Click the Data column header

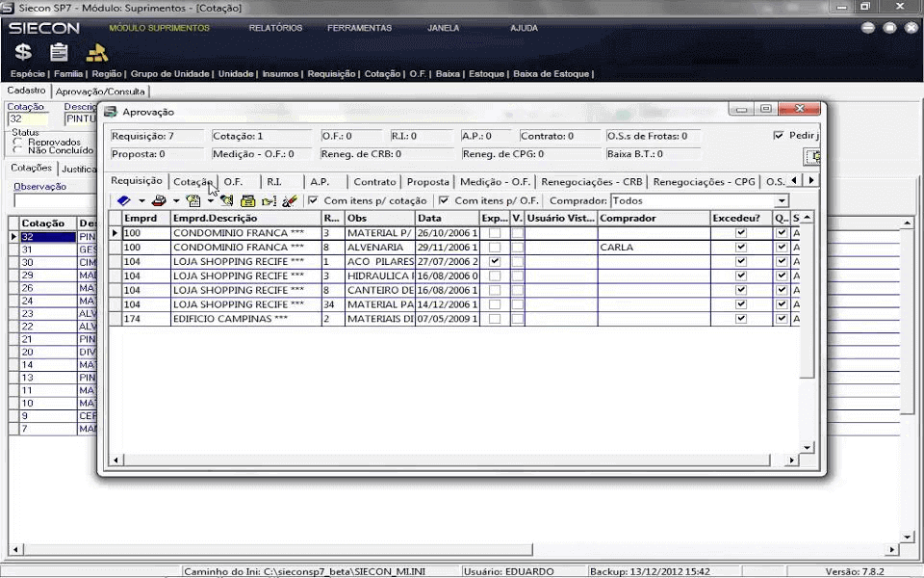(x=448, y=219)
